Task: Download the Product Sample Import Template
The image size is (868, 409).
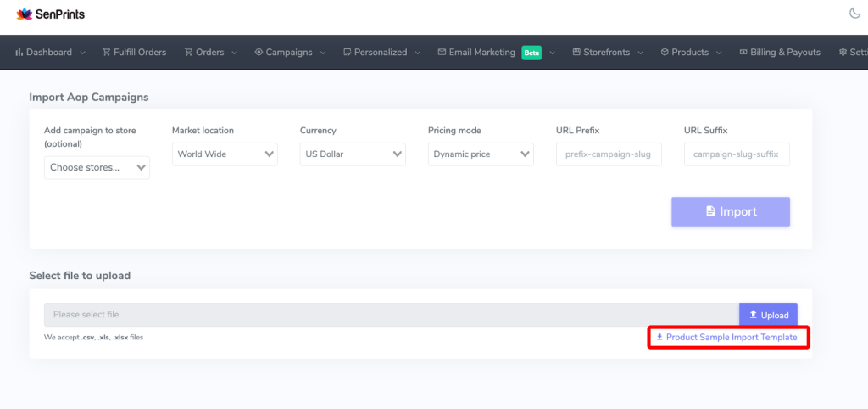Action: click(726, 337)
